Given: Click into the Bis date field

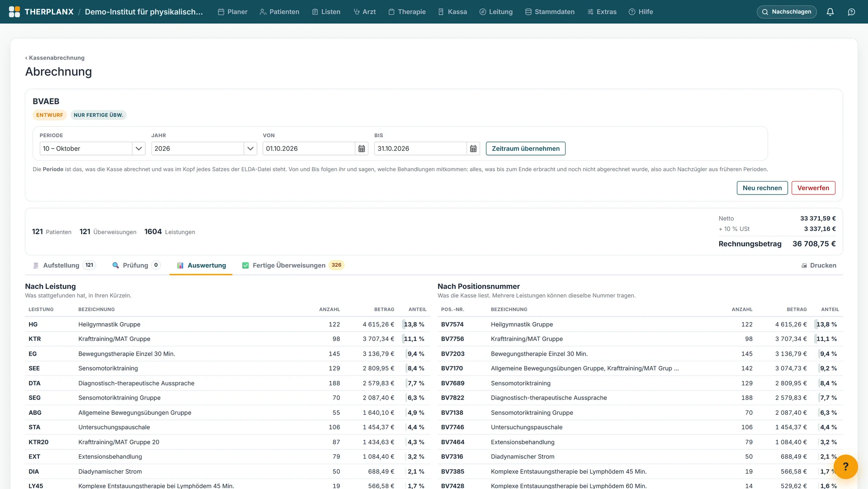Looking at the screenshot, I should click(421, 149).
